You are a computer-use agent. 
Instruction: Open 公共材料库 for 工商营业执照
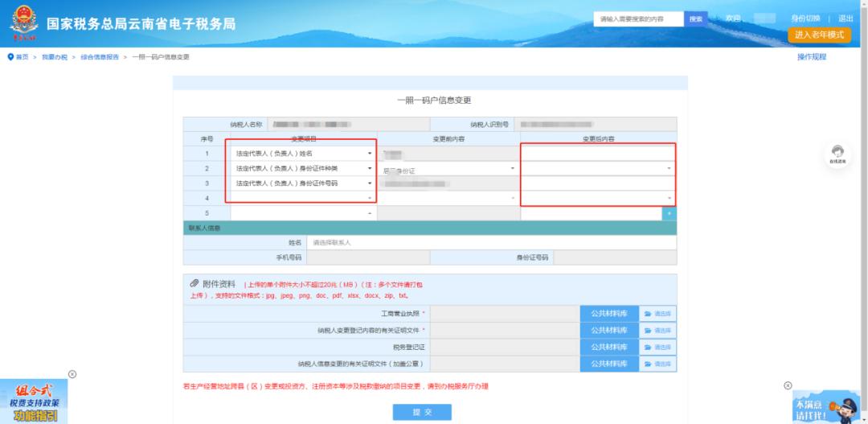609,314
